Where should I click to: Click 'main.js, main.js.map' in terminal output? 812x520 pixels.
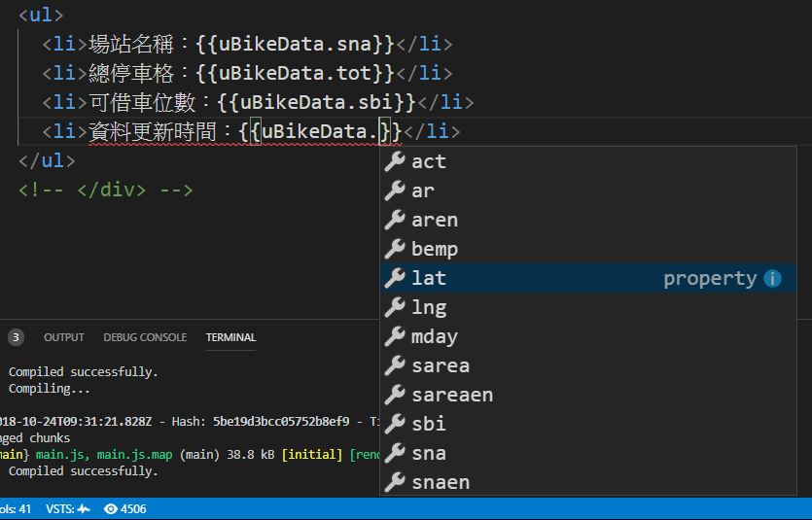coord(104,455)
